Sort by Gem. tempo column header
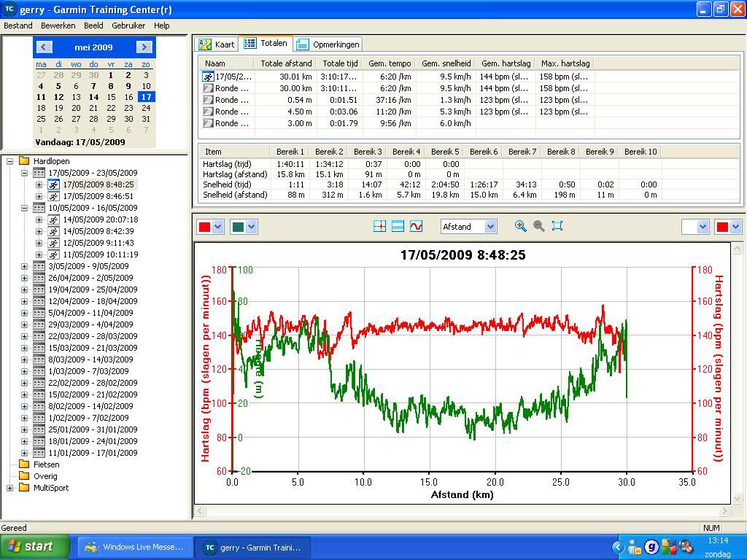The height and width of the screenshot is (560, 747). tap(390, 63)
